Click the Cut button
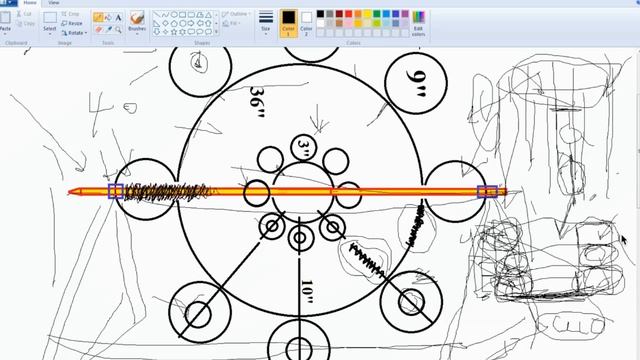 coord(24,14)
